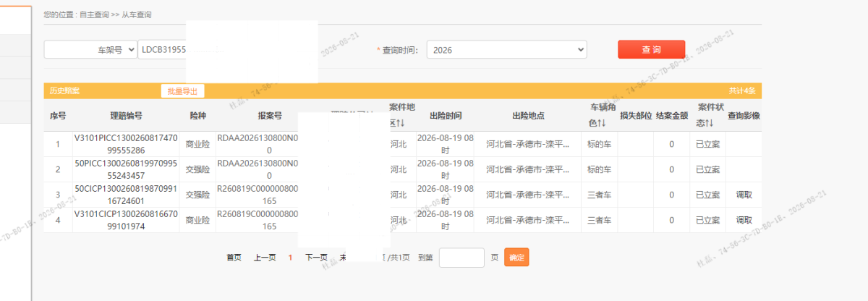Image resolution: width=868 pixels, height=301 pixels.
Task: Click 三者车 in row 4
Action: (599, 220)
